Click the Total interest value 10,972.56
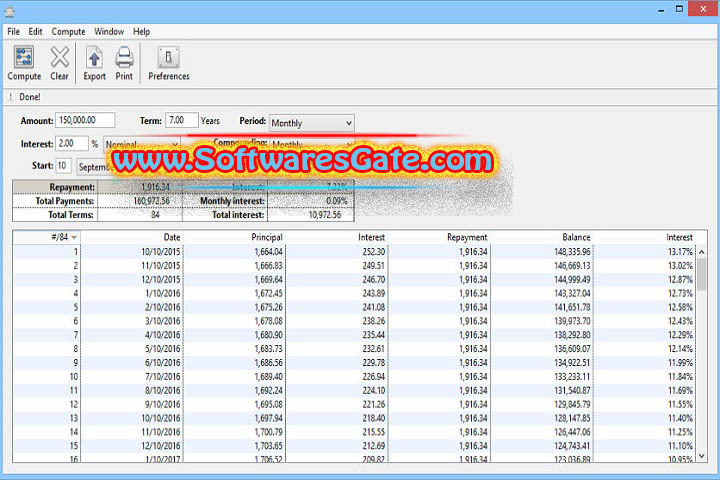 pyautogui.click(x=325, y=215)
